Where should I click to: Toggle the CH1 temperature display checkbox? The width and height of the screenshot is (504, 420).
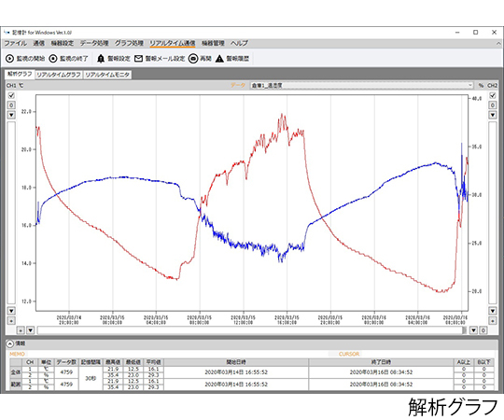point(11,95)
